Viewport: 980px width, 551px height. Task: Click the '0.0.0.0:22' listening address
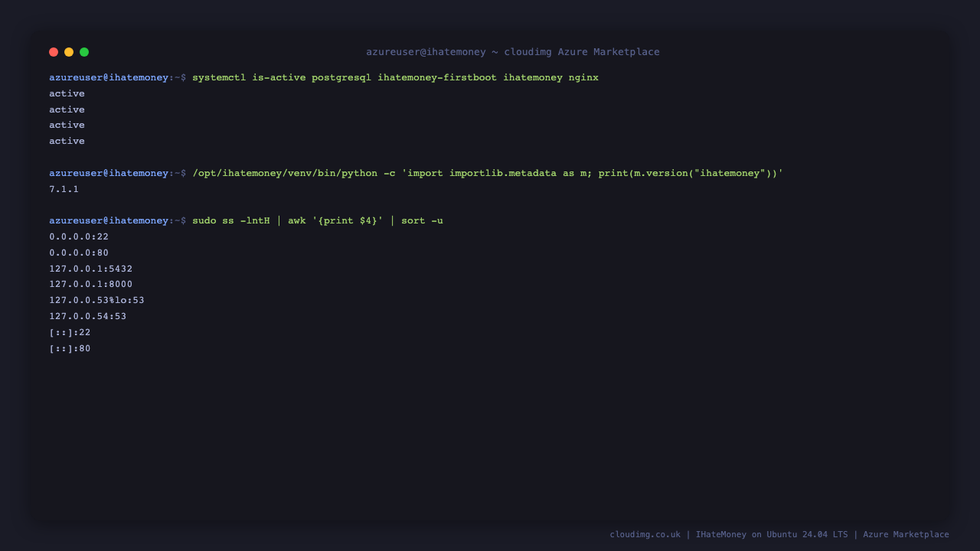click(79, 236)
